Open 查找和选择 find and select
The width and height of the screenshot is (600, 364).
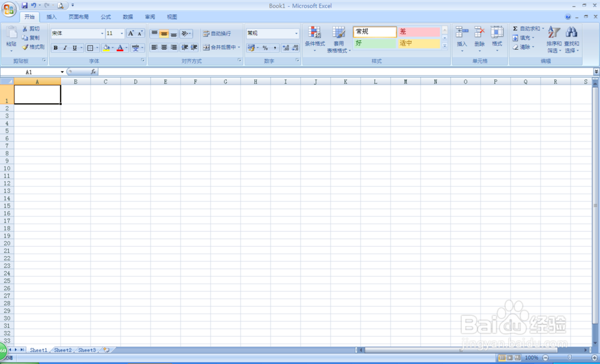click(572, 40)
